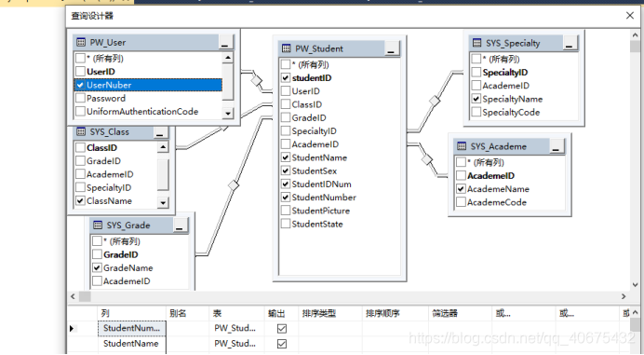Check StudentPicture in PW_Student
Image resolution: width=644 pixels, height=355 pixels.
coord(286,211)
